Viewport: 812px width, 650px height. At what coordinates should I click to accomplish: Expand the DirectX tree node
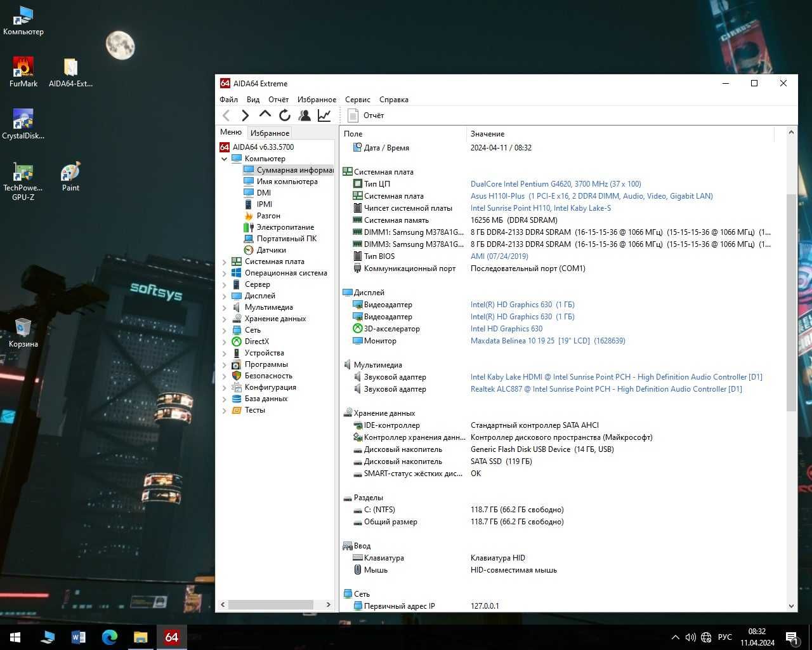(224, 342)
